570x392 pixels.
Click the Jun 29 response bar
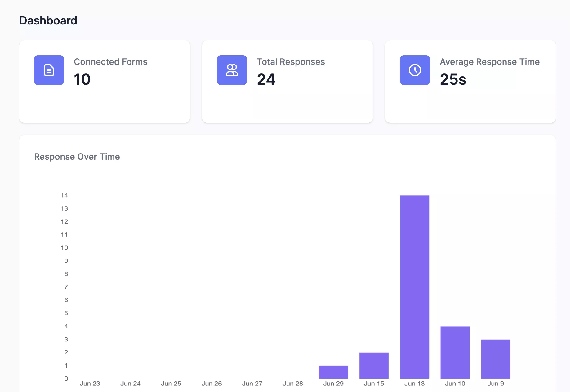point(333,372)
